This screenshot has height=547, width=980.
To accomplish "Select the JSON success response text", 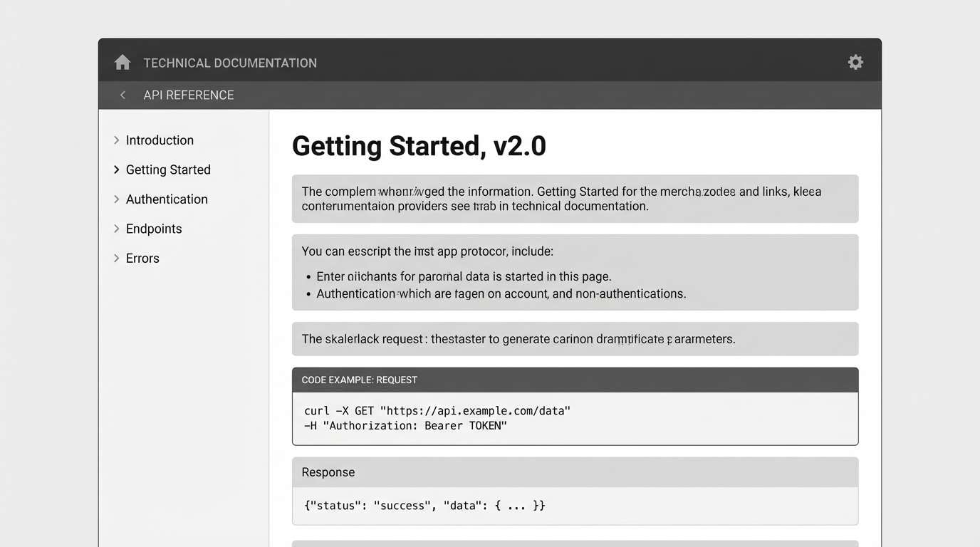I will 424,505.
